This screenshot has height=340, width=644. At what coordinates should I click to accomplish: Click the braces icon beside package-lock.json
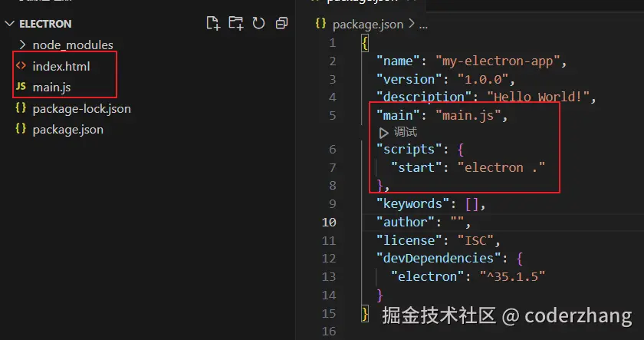(x=21, y=108)
